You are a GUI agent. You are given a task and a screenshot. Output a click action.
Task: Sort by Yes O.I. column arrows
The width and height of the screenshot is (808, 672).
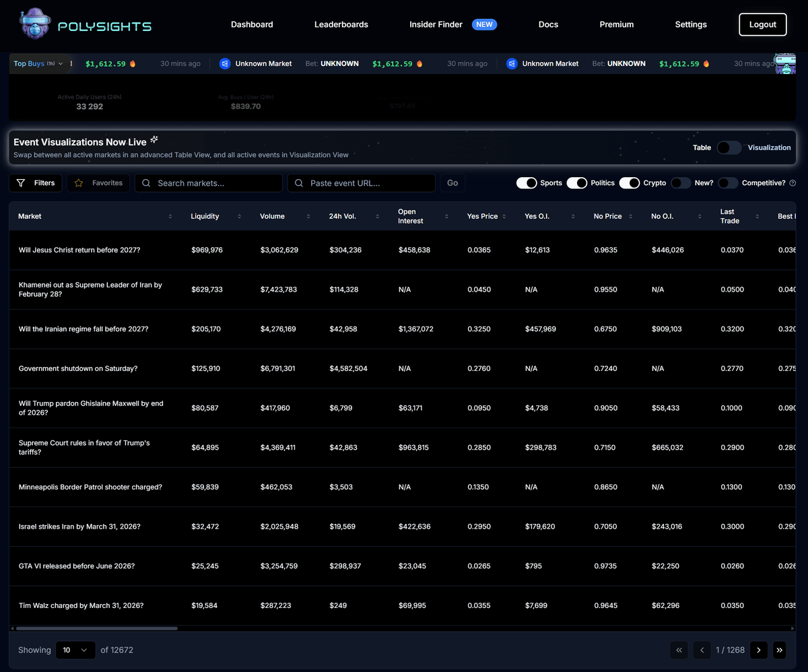[573, 216]
